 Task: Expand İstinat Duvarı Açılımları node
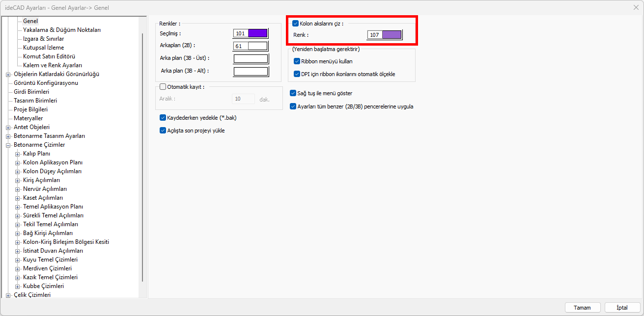pyautogui.click(x=17, y=251)
